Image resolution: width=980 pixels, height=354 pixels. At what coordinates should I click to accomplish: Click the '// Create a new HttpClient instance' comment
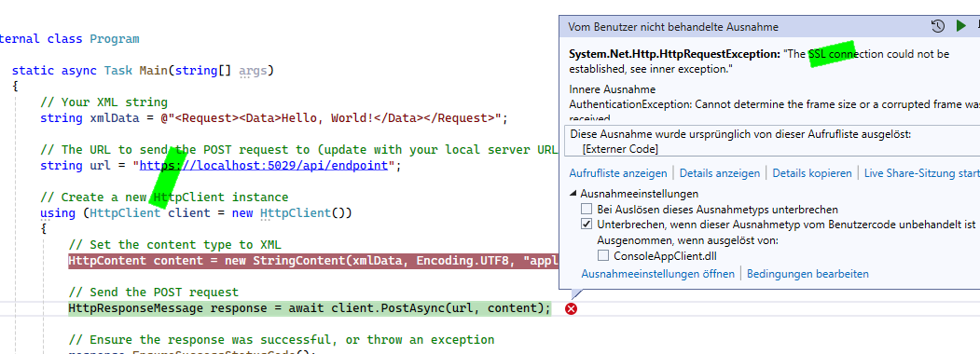click(164, 197)
